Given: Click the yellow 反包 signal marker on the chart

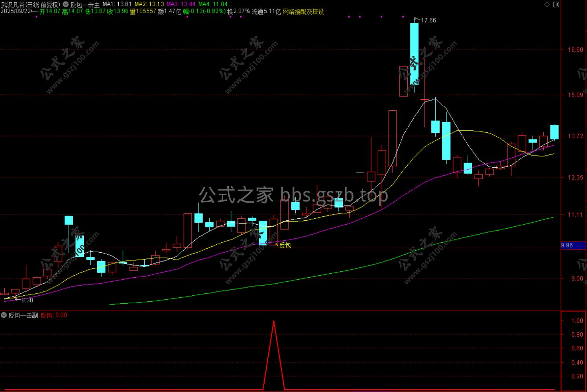Looking at the screenshot, I should [285, 245].
